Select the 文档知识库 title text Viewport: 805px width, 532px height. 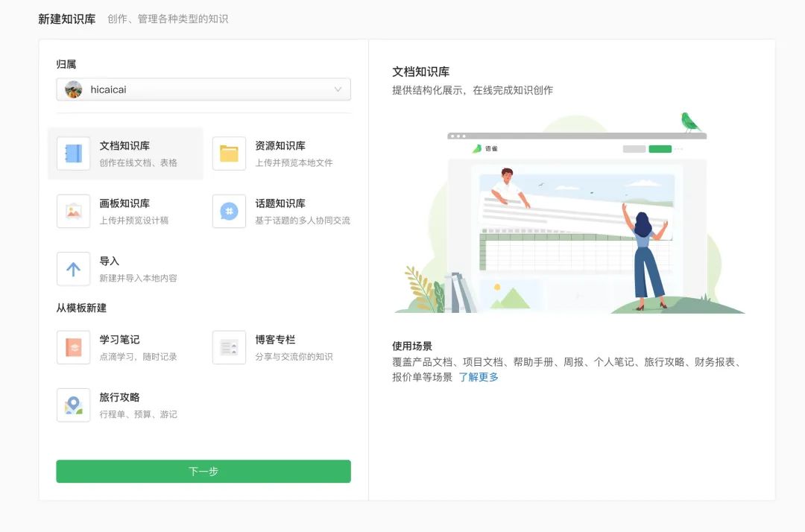tap(124, 146)
